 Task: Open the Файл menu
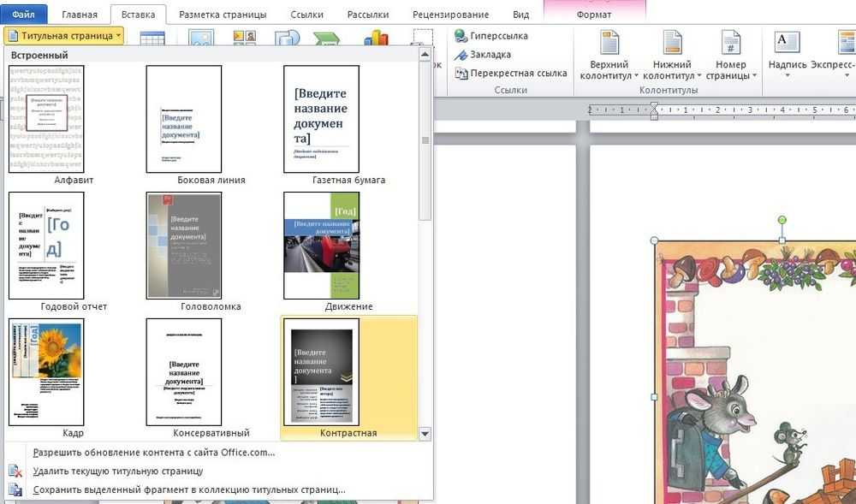pos(23,15)
